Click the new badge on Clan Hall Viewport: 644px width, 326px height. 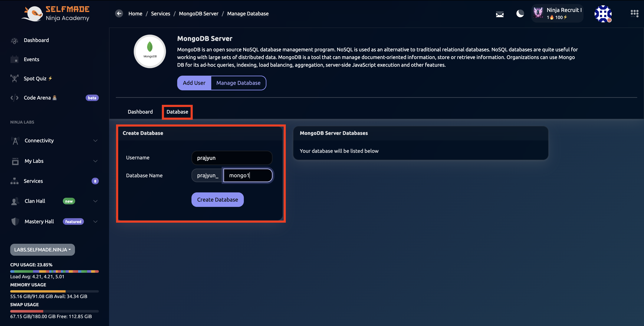click(69, 201)
